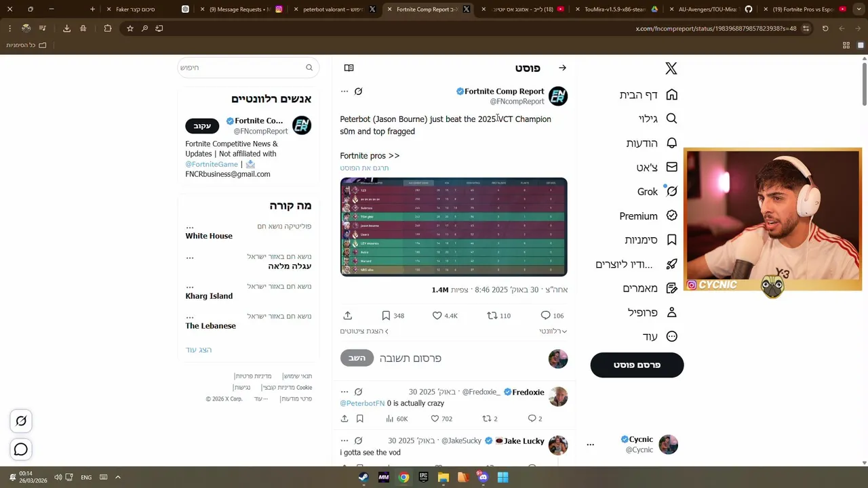Switch to Message Requests Instagram tab
This screenshot has height=488, width=868.
tap(241, 9)
